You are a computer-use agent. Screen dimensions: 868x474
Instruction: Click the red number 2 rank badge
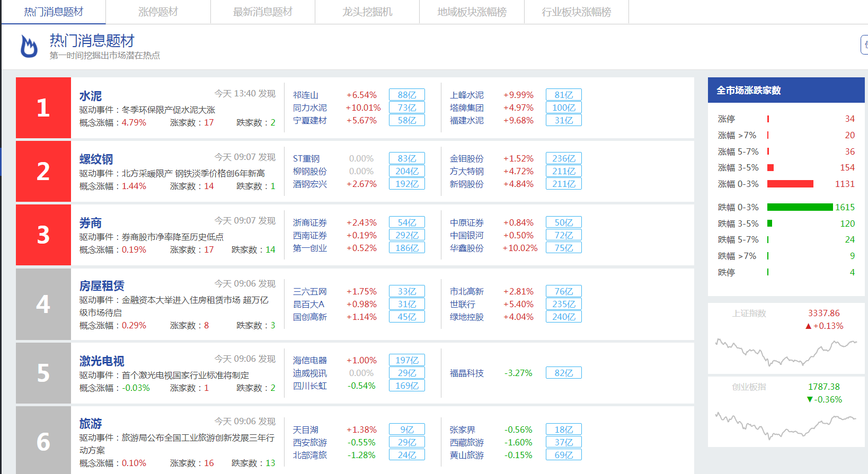43,172
